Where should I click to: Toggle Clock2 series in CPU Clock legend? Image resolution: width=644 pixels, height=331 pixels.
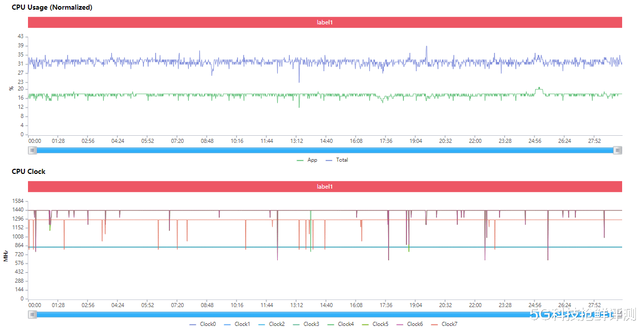(x=272, y=324)
